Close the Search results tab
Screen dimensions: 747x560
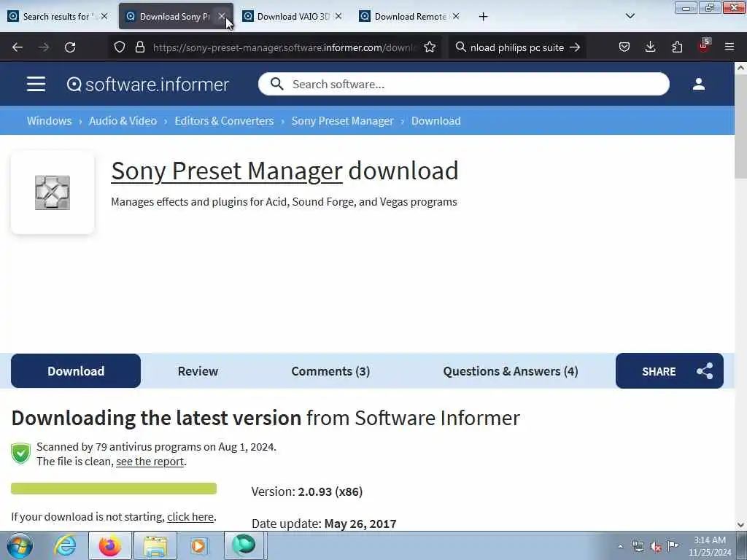(x=104, y=16)
